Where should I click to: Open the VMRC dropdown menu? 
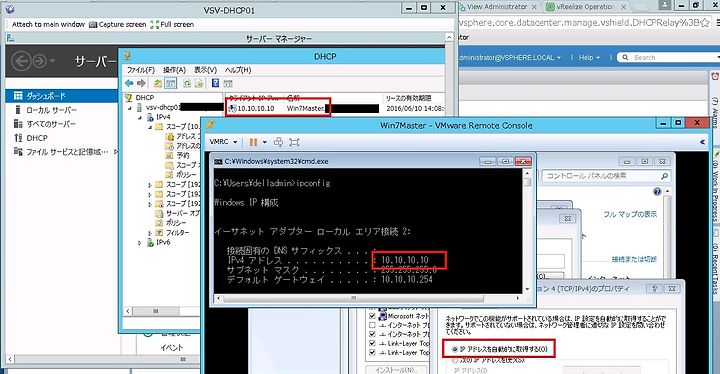pos(223,142)
